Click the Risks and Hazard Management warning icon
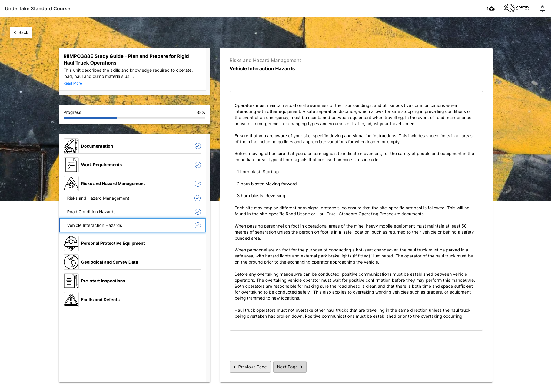 71,184
